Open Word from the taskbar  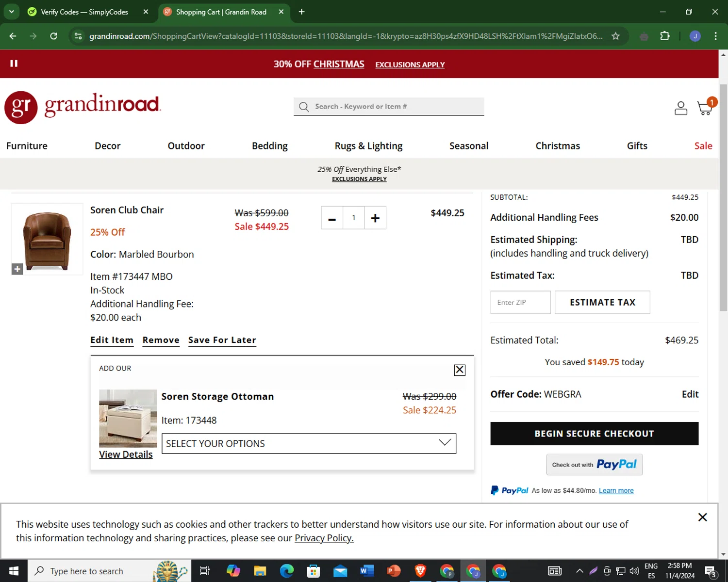tap(367, 571)
